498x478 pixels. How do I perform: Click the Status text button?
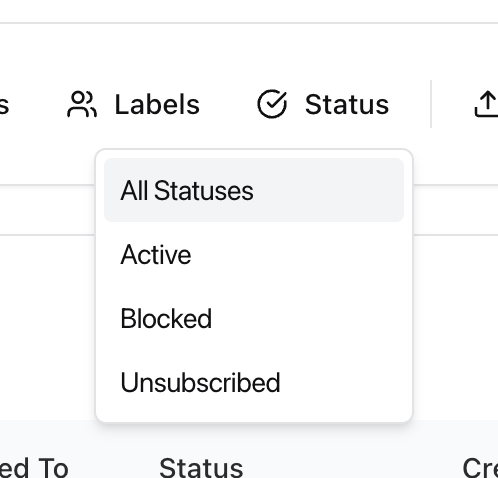(x=347, y=105)
